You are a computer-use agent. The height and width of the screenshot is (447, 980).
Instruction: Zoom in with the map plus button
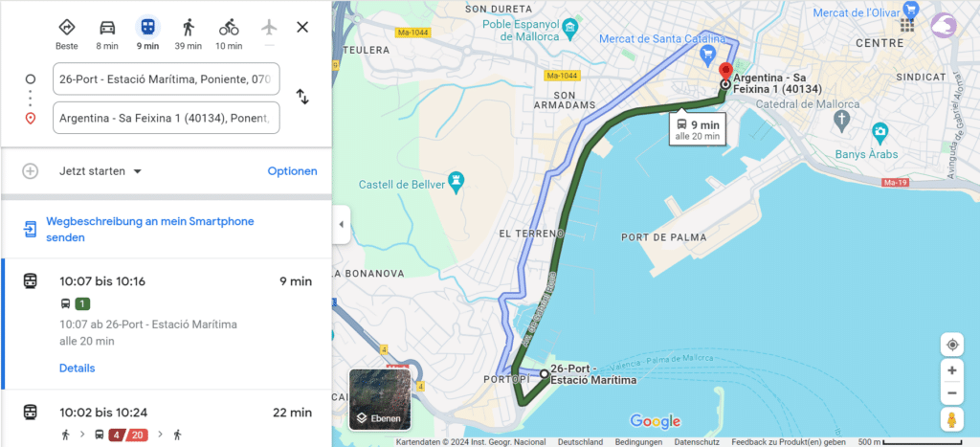point(952,370)
